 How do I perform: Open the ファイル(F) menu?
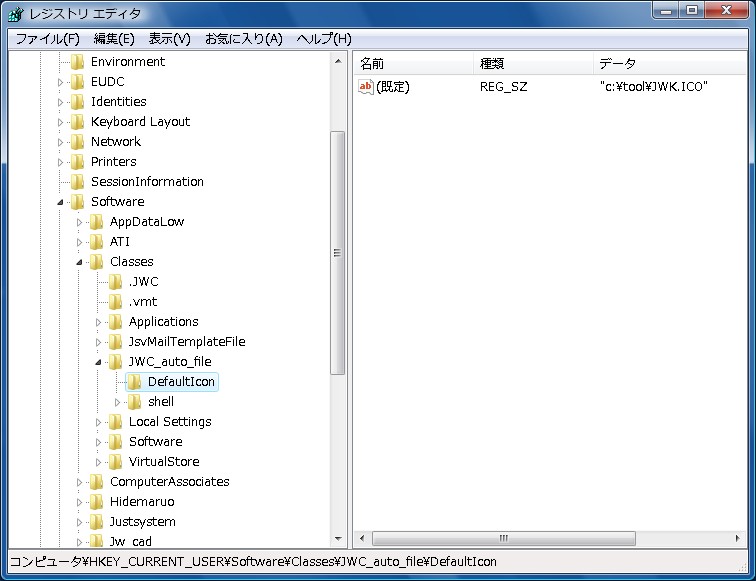tap(47, 39)
